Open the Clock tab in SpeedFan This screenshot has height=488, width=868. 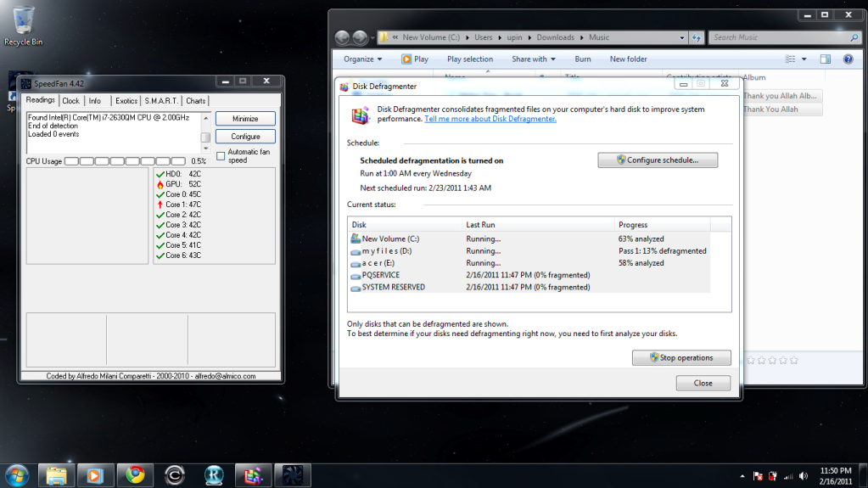tap(71, 101)
